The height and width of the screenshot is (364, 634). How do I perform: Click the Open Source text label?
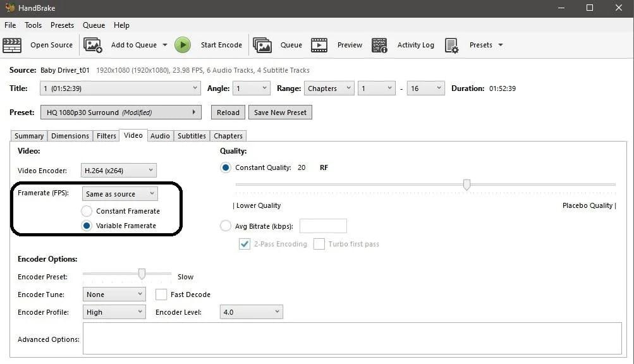click(51, 45)
